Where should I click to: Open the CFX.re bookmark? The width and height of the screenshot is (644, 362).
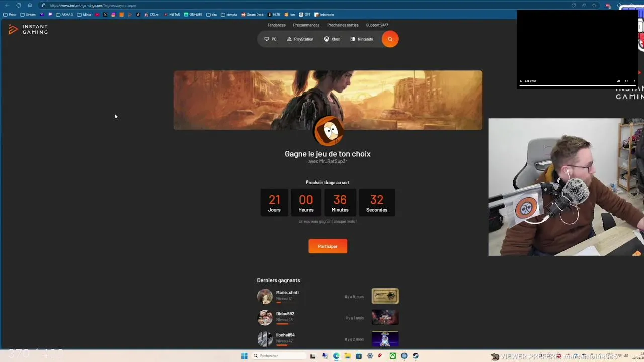click(151, 15)
